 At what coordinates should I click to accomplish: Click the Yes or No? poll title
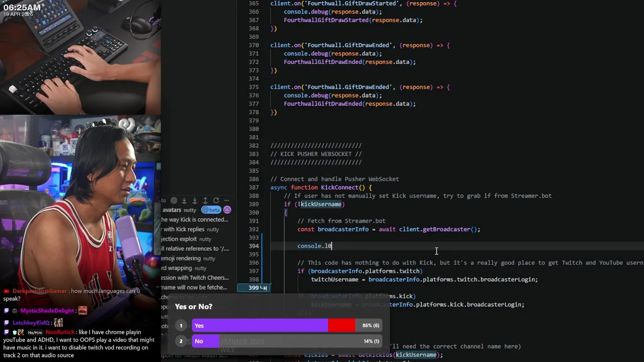point(193,307)
